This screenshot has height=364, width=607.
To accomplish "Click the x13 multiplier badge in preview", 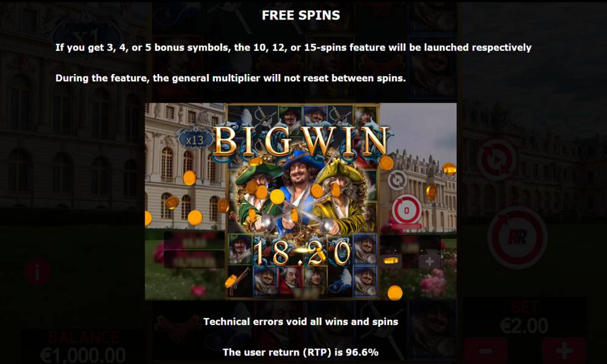I will coord(195,140).
